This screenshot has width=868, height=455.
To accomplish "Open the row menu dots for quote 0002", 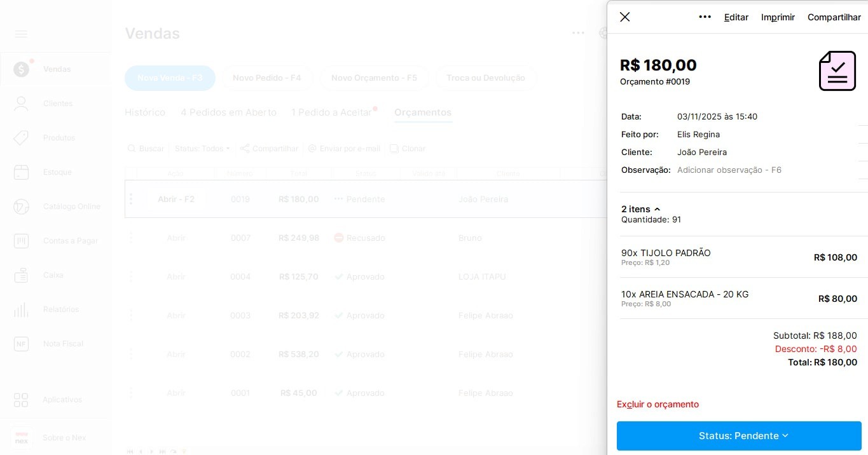I will [x=131, y=355].
